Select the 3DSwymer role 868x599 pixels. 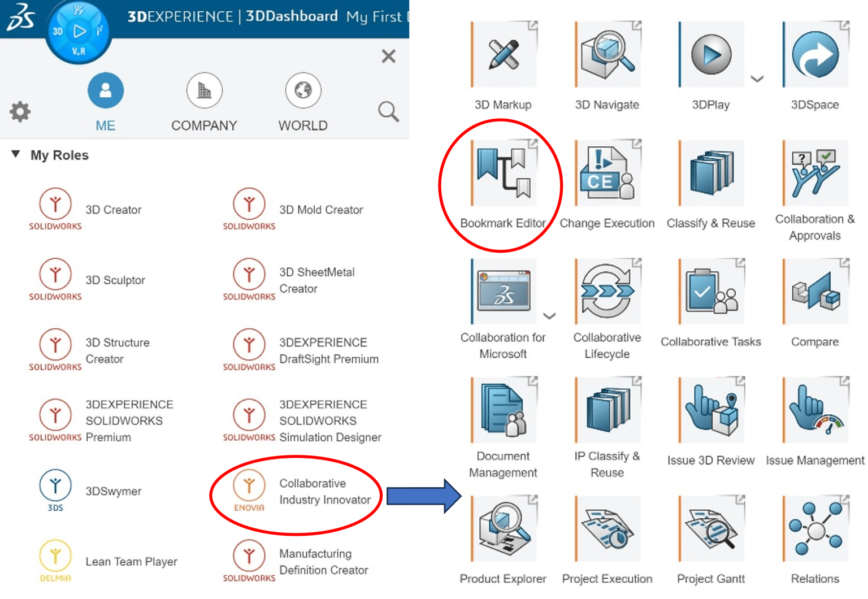click(90, 491)
